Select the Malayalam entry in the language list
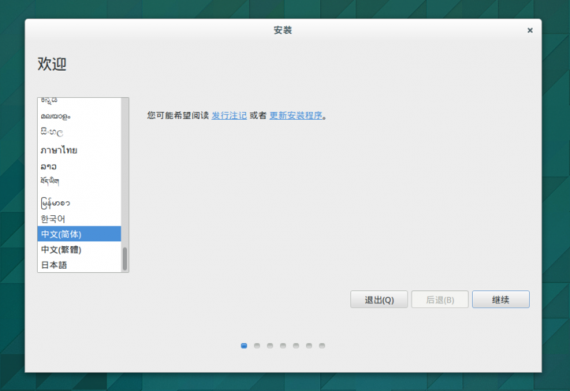This screenshot has height=391, width=570. [x=79, y=116]
